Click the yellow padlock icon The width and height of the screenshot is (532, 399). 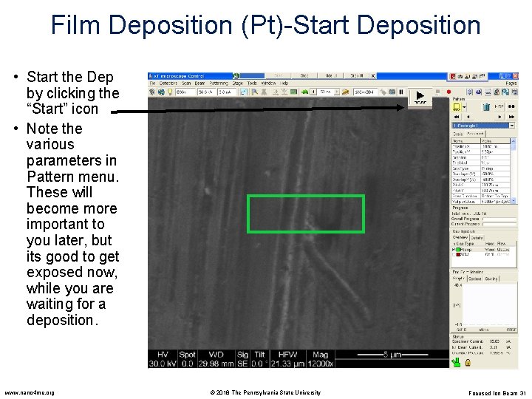pos(468,363)
